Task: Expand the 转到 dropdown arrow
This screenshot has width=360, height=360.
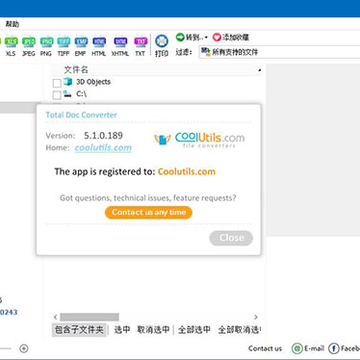Action: coord(206,37)
